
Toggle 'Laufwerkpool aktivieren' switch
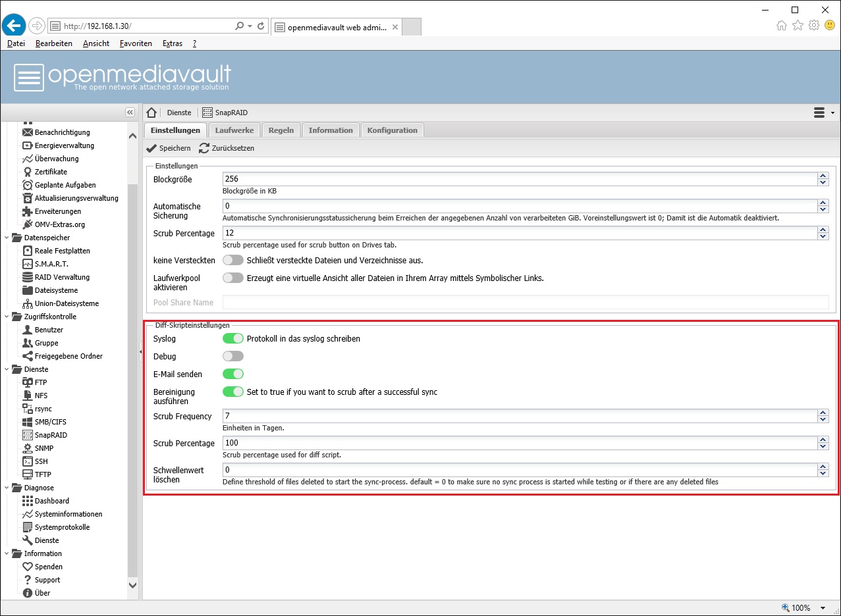pos(233,278)
